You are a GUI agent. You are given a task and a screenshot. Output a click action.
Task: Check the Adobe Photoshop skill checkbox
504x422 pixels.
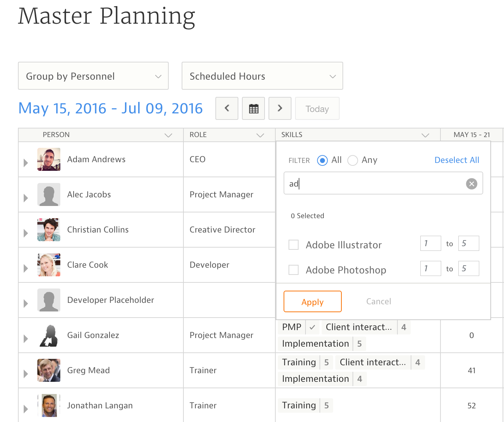[294, 270]
